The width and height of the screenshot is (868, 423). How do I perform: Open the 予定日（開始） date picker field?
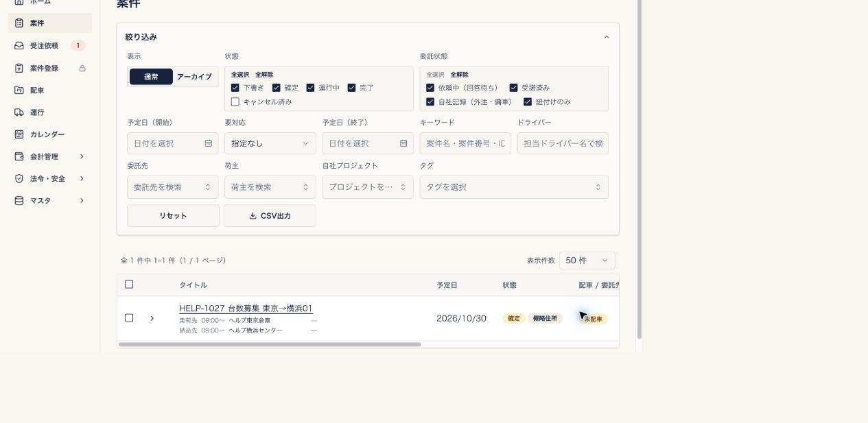[173, 143]
